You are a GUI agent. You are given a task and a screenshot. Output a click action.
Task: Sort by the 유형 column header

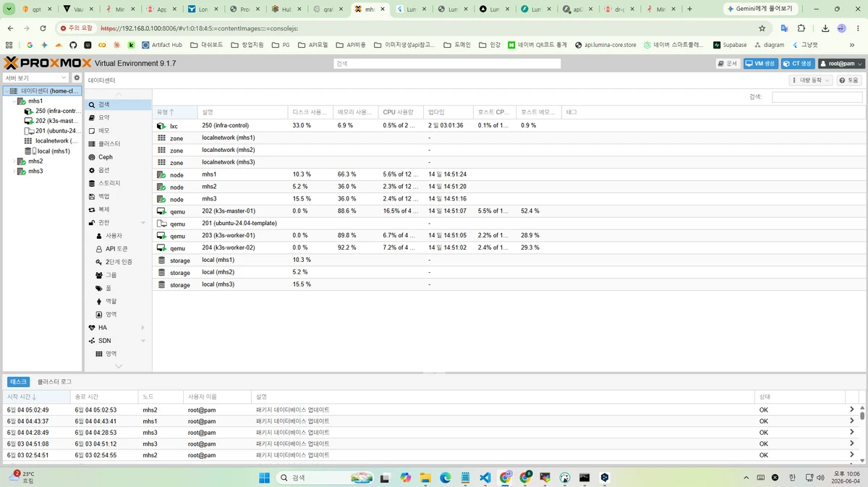pyautogui.click(x=174, y=112)
